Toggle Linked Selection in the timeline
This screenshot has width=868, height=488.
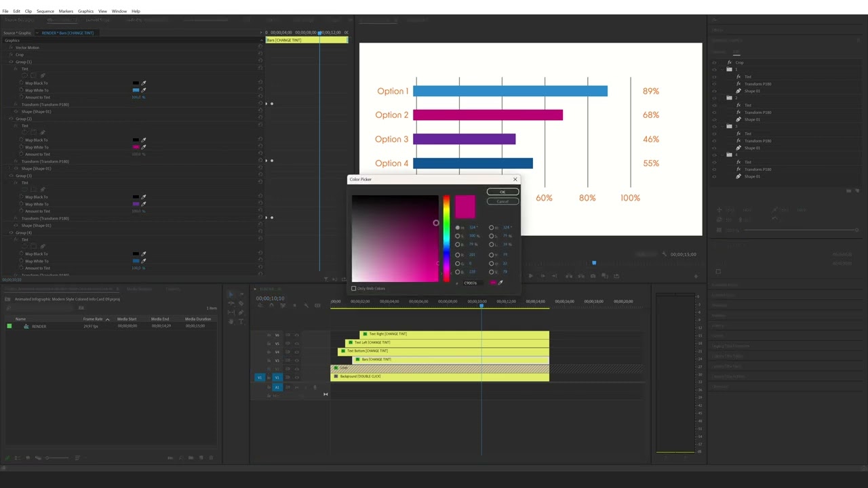point(283,306)
